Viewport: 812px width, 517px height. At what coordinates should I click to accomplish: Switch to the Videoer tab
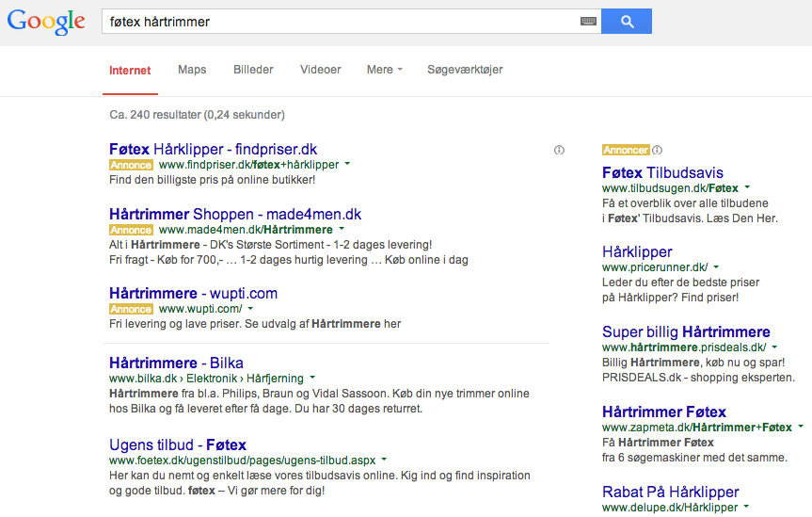tap(321, 70)
